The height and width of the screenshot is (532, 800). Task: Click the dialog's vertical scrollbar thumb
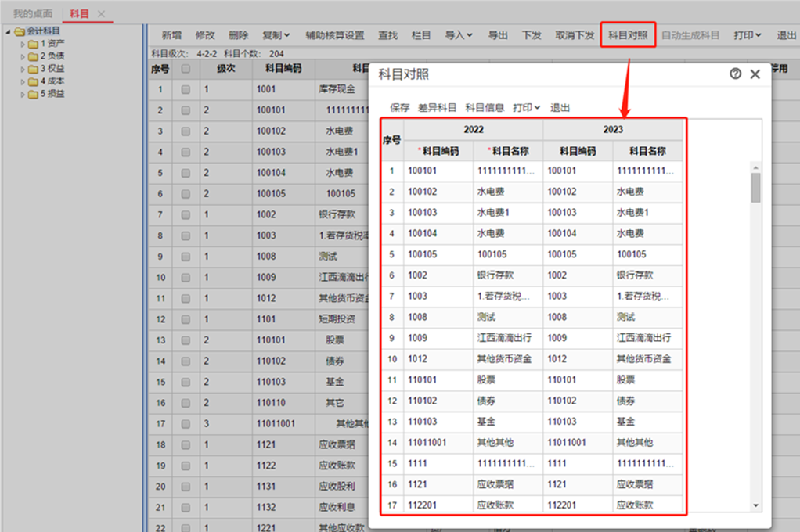(755, 188)
